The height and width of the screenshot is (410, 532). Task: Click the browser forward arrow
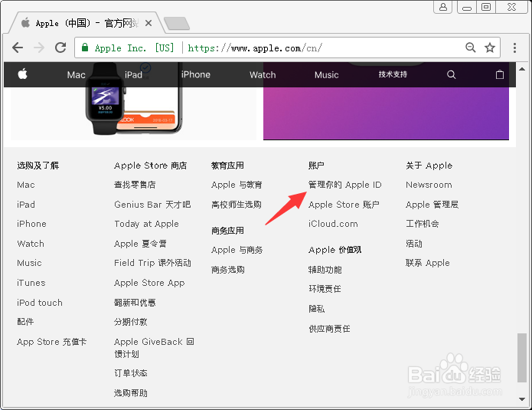[x=39, y=48]
